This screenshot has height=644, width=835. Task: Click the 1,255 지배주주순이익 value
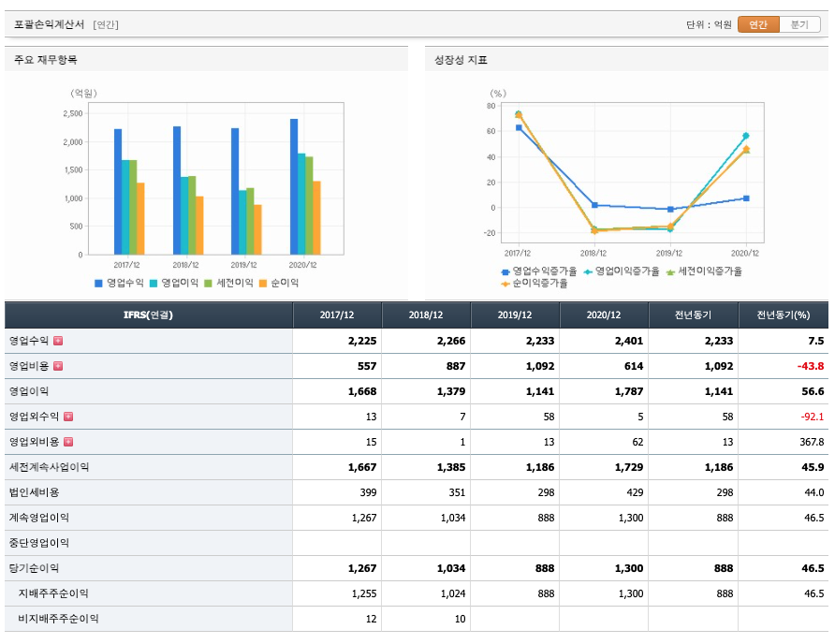(364, 594)
